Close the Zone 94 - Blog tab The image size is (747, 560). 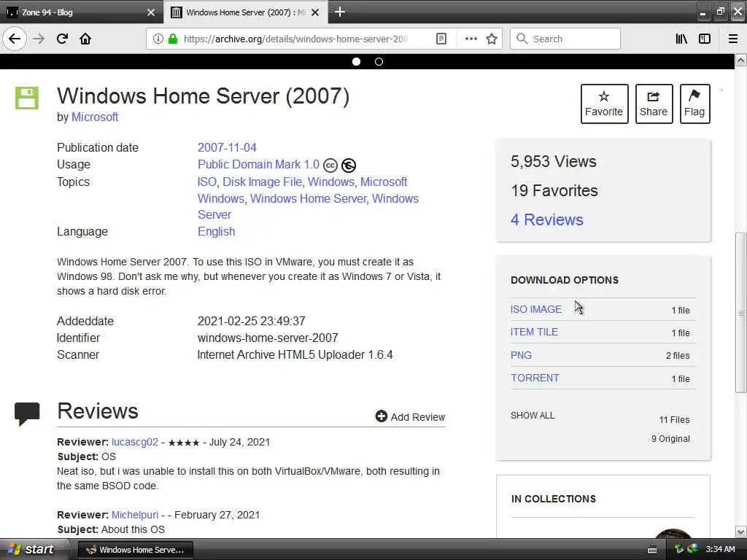[x=151, y=12]
